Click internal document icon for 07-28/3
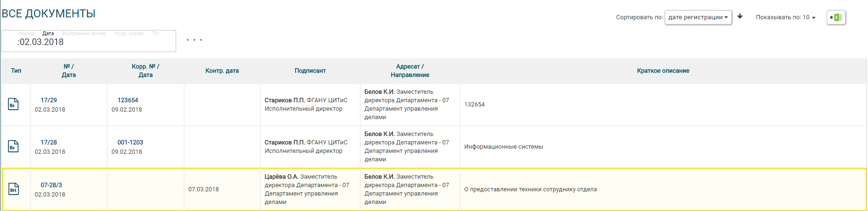Screen dimensions: 868x211 pyautogui.click(x=14, y=189)
